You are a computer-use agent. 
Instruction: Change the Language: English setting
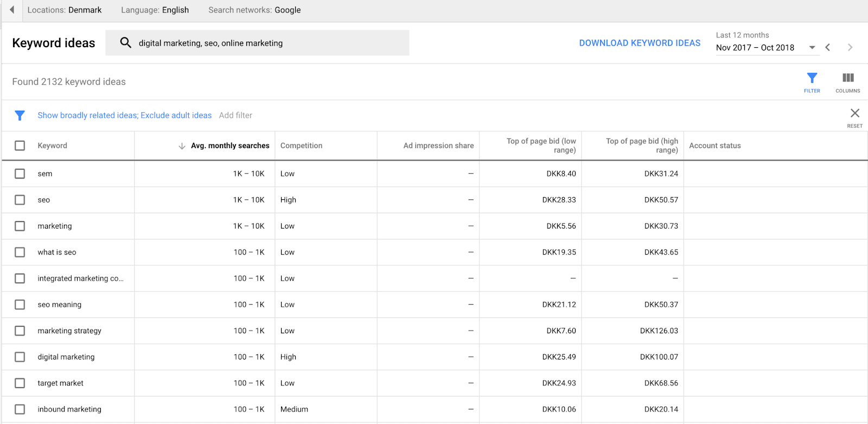155,10
